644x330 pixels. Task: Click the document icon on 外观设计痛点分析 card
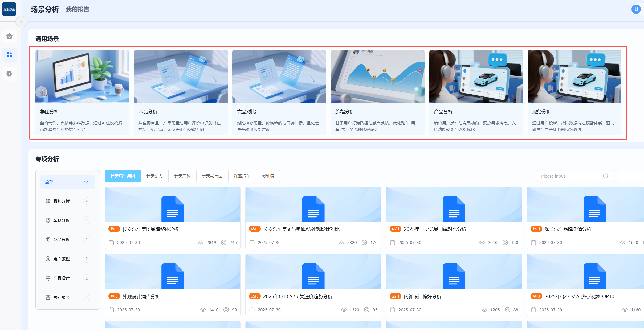[x=173, y=276]
